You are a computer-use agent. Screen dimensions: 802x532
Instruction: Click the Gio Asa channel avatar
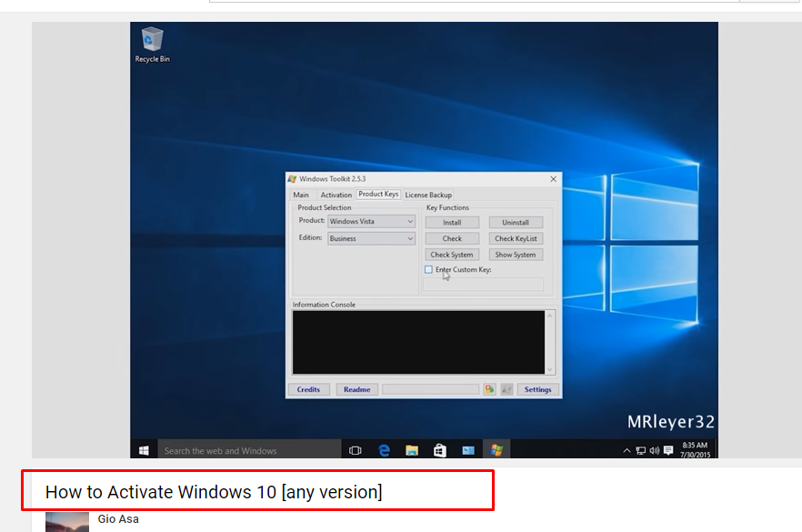pyautogui.click(x=67, y=522)
